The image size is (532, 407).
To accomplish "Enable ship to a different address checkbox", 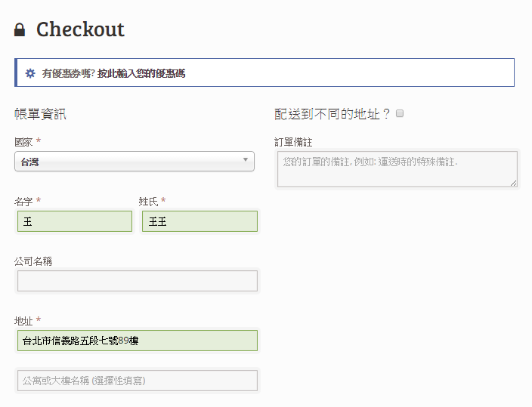I will (x=400, y=113).
